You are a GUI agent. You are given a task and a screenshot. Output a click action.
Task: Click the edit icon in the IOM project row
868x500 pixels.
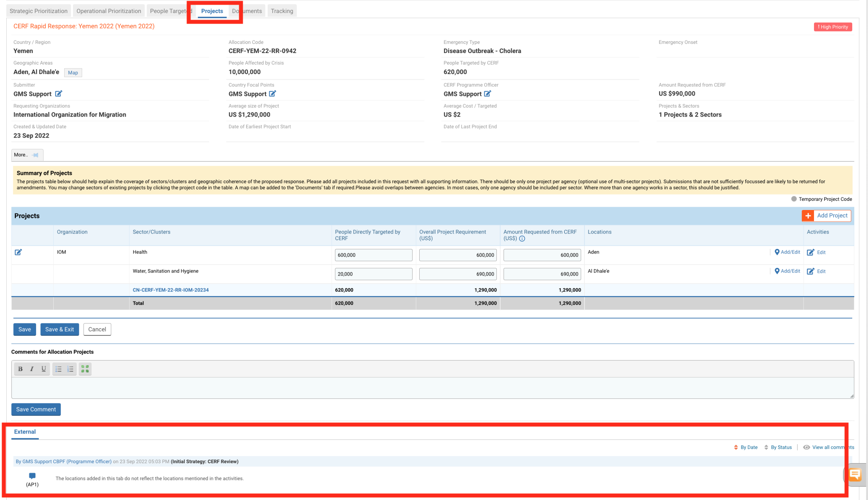18,252
